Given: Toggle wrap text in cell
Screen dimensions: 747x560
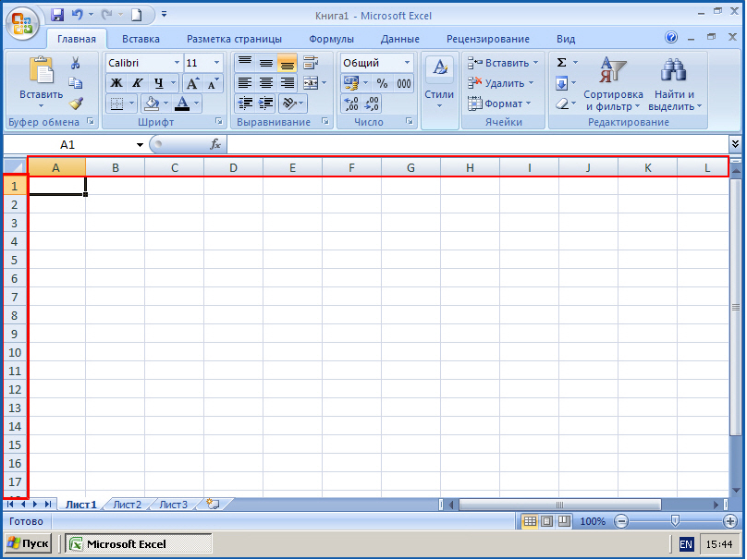Looking at the screenshot, I should click(x=310, y=63).
